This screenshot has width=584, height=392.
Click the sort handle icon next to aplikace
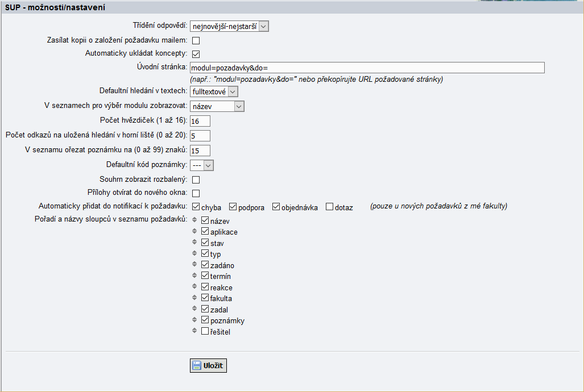[194, 232]
